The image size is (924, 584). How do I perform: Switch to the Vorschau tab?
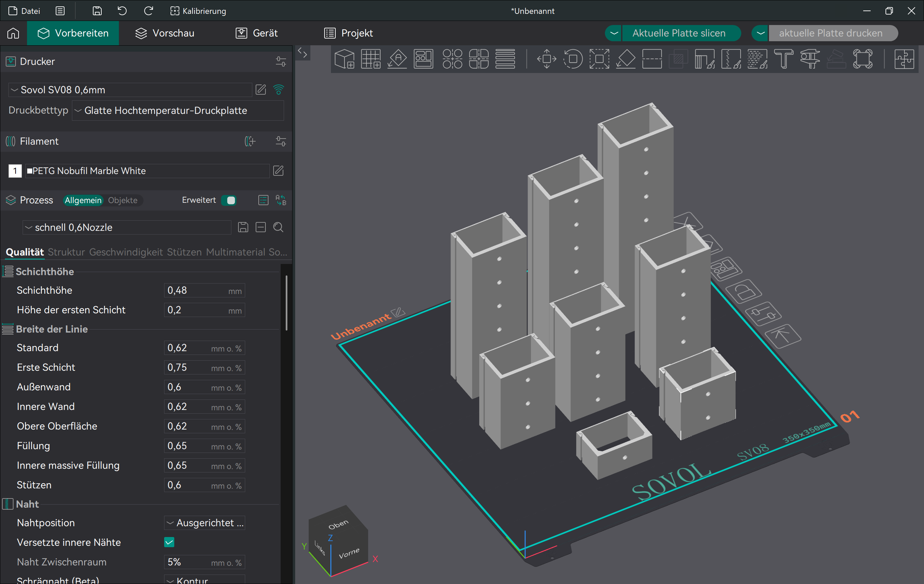(165, 33)
